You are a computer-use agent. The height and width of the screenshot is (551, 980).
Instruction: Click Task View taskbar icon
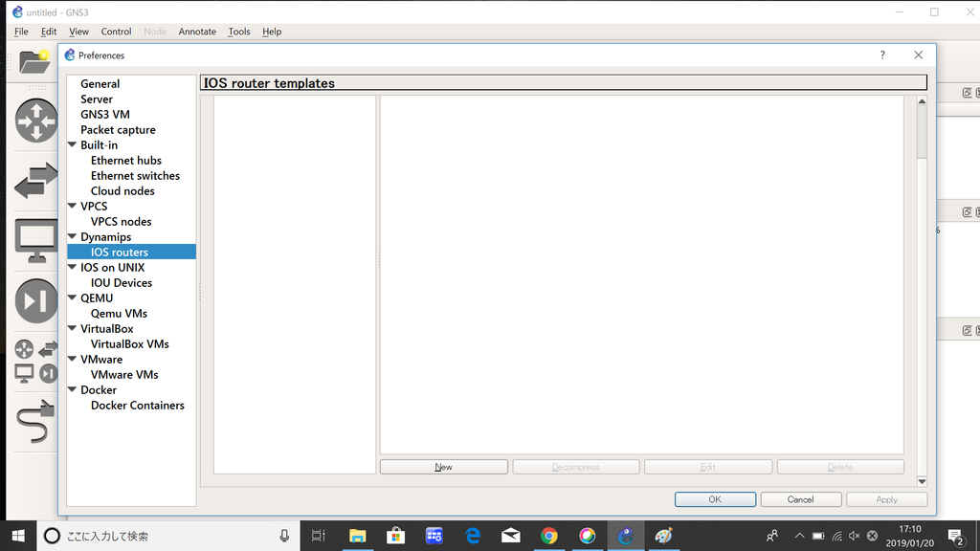point(318,536)
